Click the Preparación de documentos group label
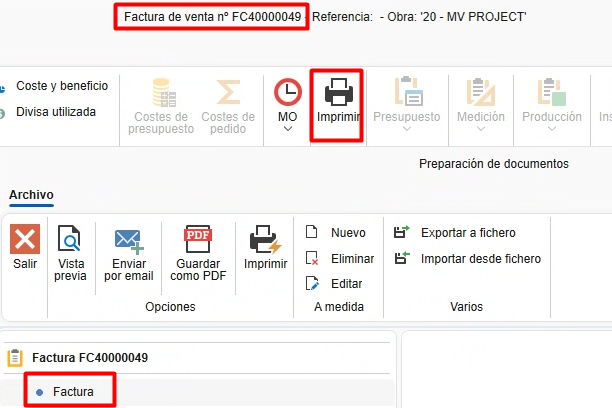Screen dimensions: 612x408 pos(494,164)
